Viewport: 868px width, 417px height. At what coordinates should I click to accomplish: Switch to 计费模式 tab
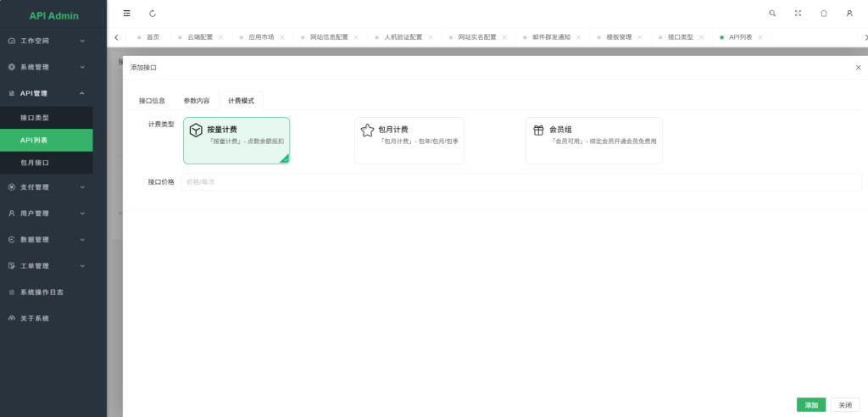tap(242, 101)
